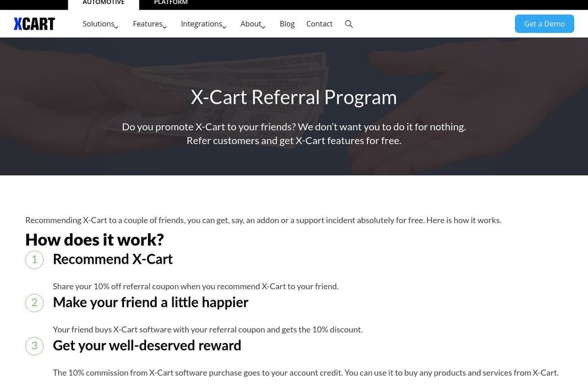
Task: Click the 'How does it work?' heading
Action: 94,240
